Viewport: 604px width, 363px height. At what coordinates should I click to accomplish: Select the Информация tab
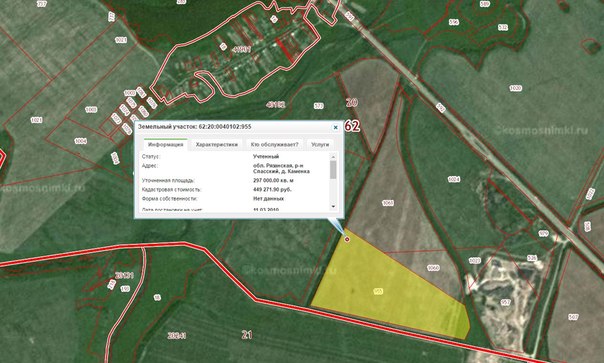click(x=166, y=145)
